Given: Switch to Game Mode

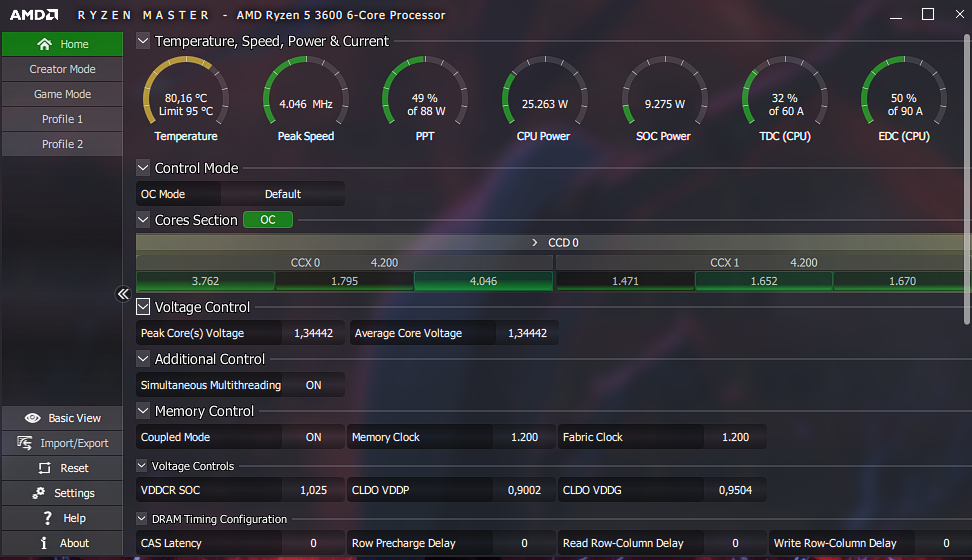Looking at the screenshot, I should tap(62, 94).
